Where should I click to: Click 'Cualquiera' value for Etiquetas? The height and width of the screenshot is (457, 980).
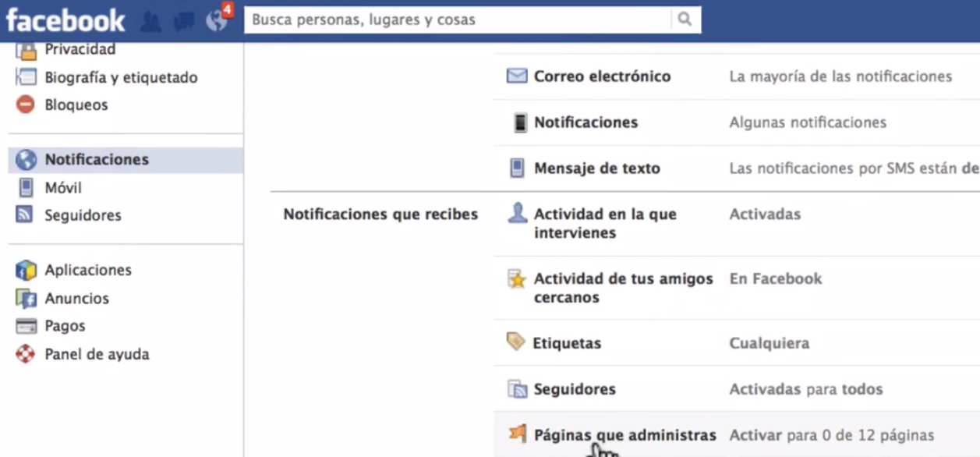point(769,343)
